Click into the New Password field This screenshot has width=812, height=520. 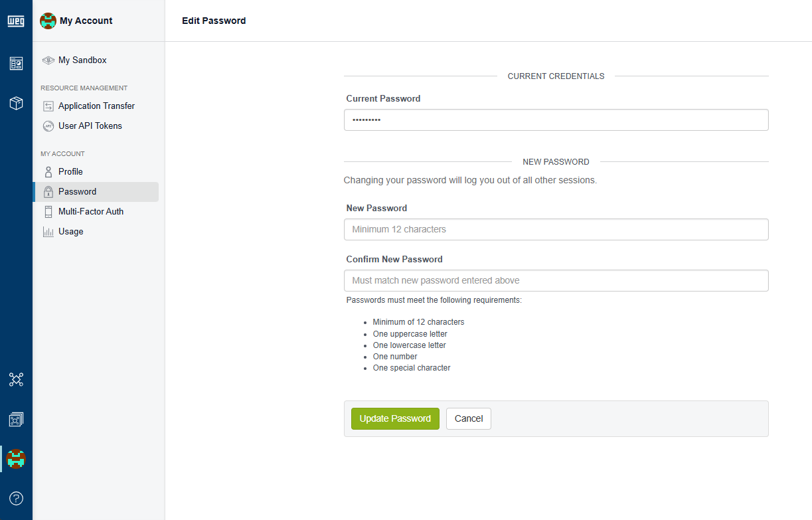(556, 230)
